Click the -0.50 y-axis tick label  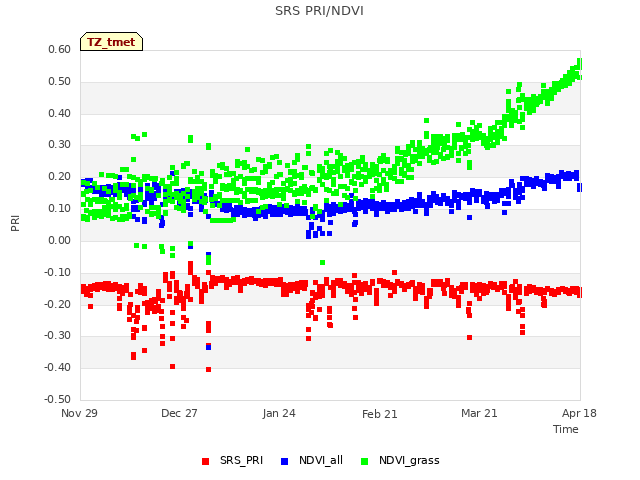point(58,399)
